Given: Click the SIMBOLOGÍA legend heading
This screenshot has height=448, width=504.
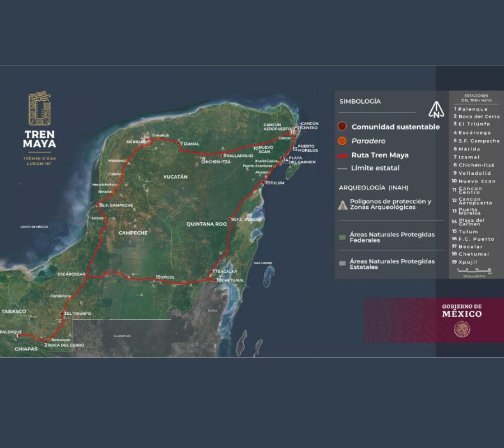Looking at the screenshot, I should coord(360,101).
